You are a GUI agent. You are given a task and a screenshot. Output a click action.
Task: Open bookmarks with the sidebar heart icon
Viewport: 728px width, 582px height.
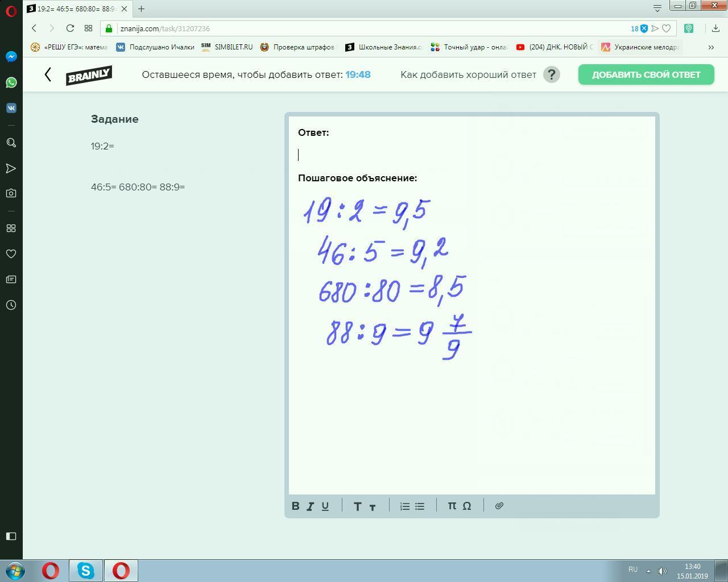click(11, 253)
